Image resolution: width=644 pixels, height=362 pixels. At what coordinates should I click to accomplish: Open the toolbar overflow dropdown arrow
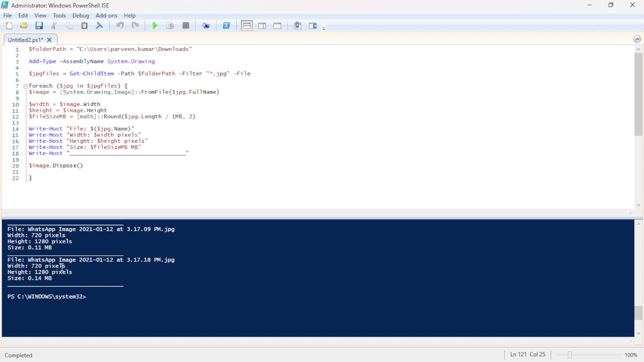[324, 28]
